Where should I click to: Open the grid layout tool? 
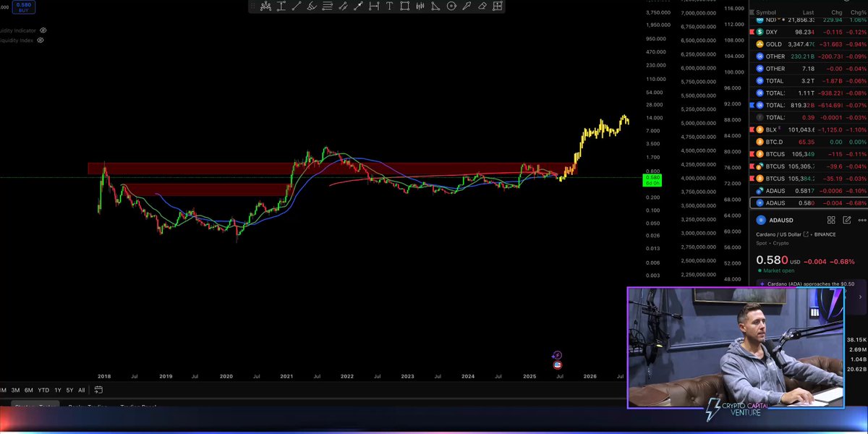498,6
